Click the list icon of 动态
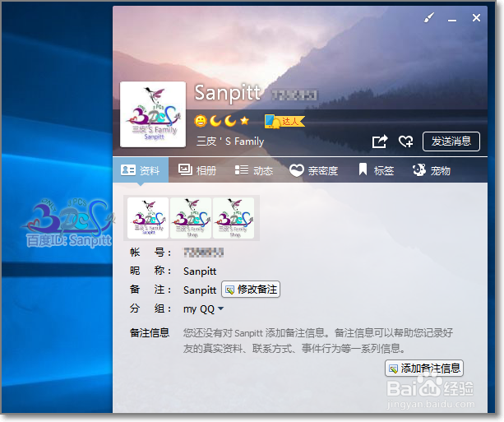This screenshot has width=504, height=422. pos(242,169)
